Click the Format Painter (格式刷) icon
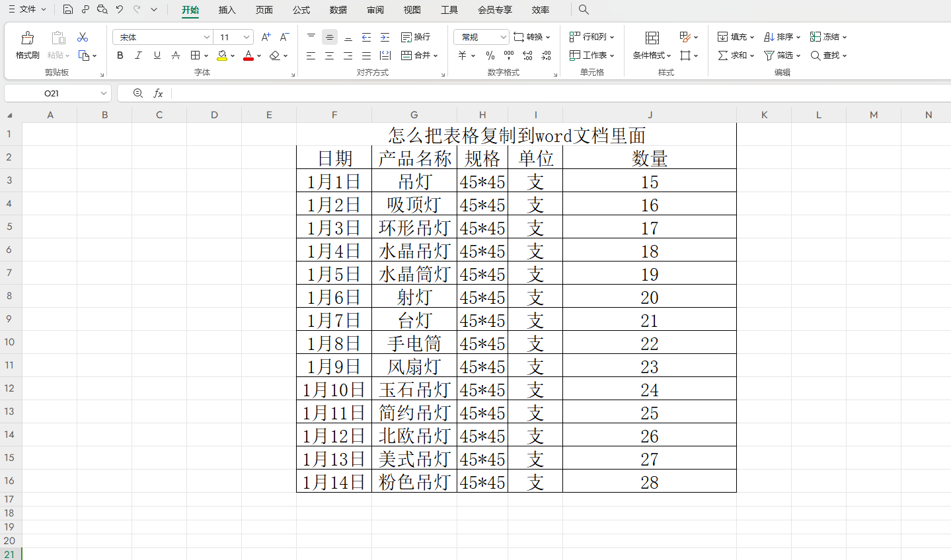The height and width of the screenshot is (560, 951). 27,44
